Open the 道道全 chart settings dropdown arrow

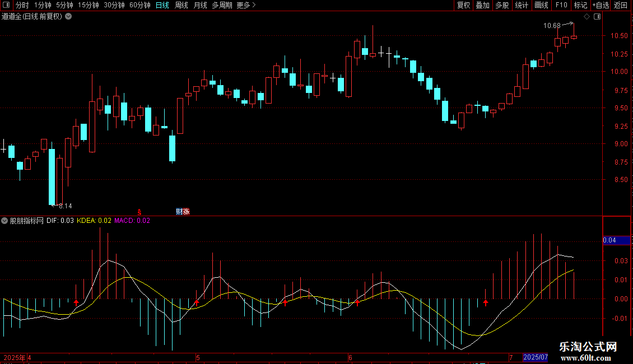(69, 17)
